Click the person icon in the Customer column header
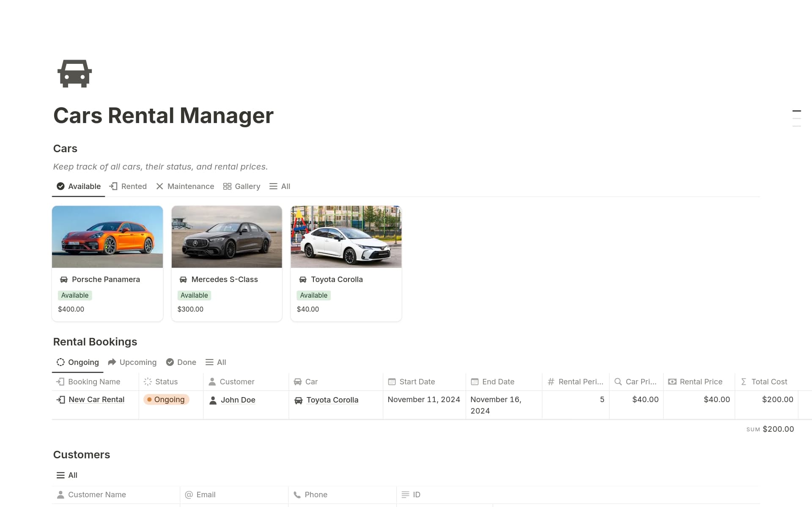 point(212,381)
